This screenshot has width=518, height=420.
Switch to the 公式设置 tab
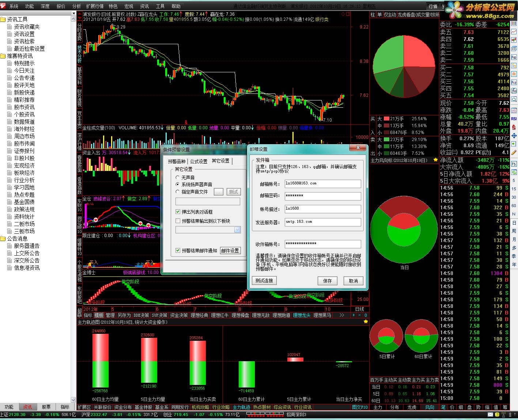point(198,161)
